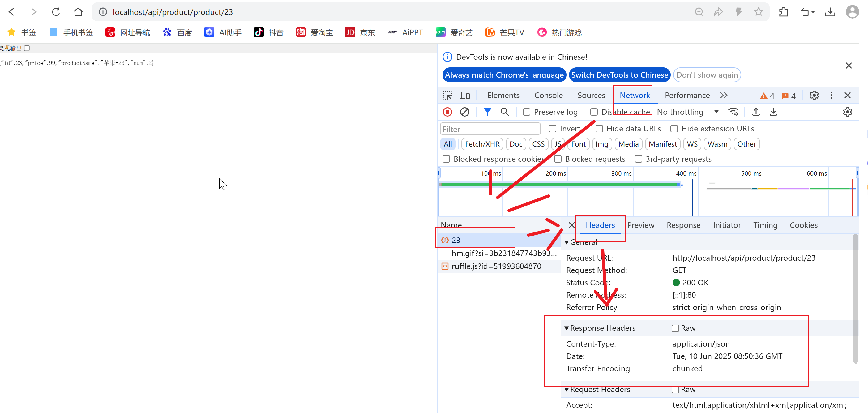Open the extensions puzzle icon
Image resolution: width=868 pixels, height=413 pixels.
click(x=783, y=12)
